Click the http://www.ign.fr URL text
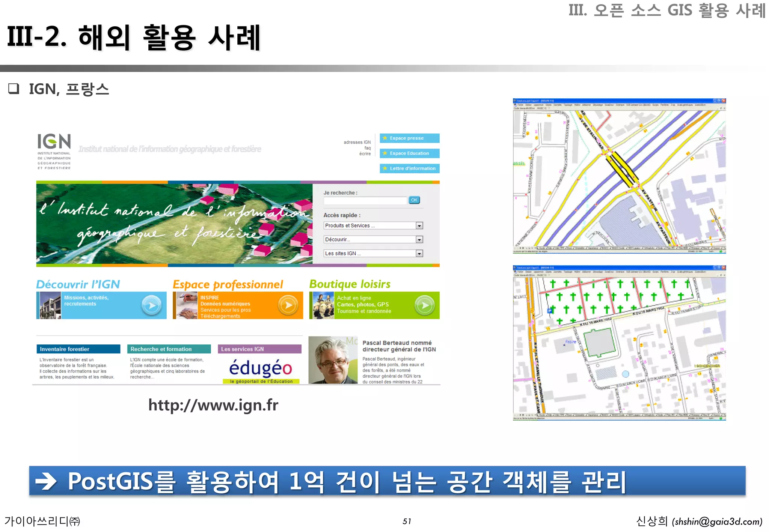 pos(213,405)
